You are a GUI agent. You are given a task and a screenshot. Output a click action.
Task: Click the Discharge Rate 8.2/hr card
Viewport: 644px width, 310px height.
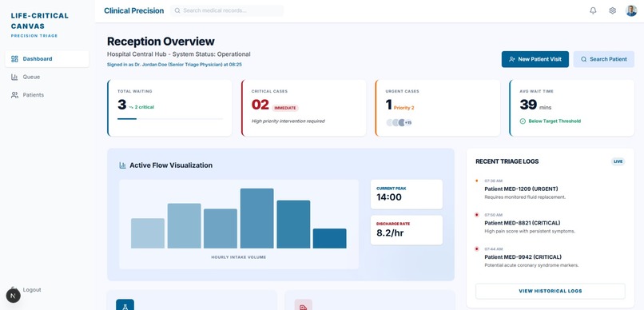(407, 230)
